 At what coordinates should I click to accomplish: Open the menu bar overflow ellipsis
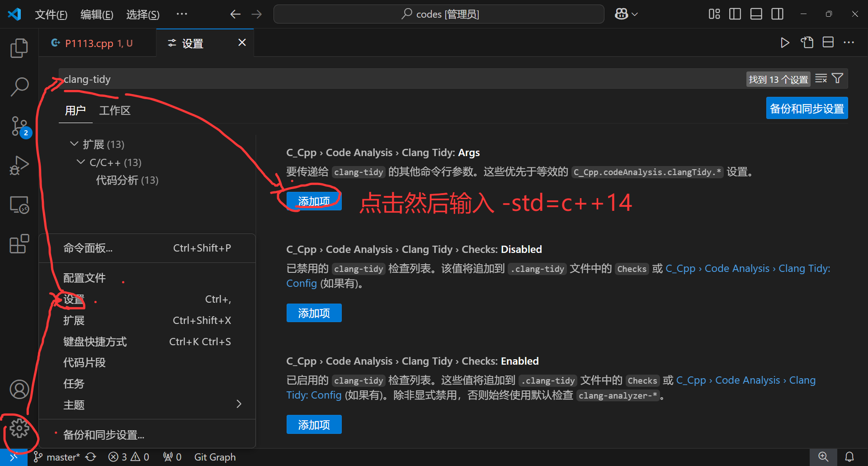click(182, 14)
